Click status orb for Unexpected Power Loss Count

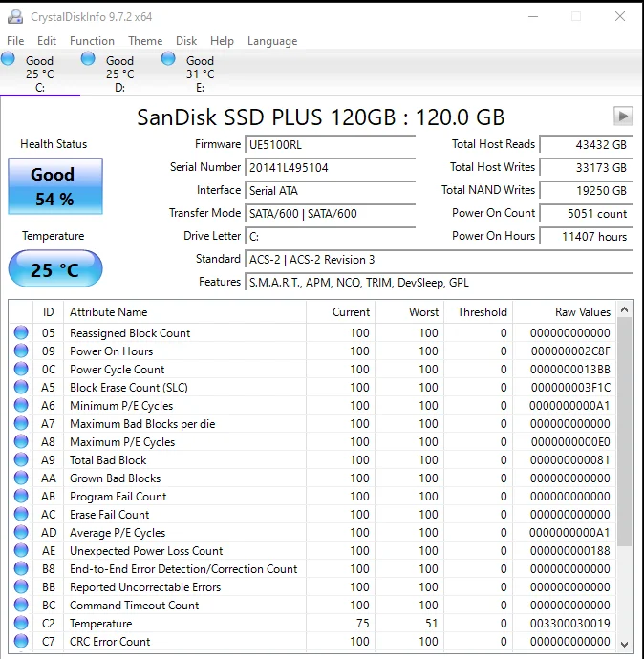21,551
